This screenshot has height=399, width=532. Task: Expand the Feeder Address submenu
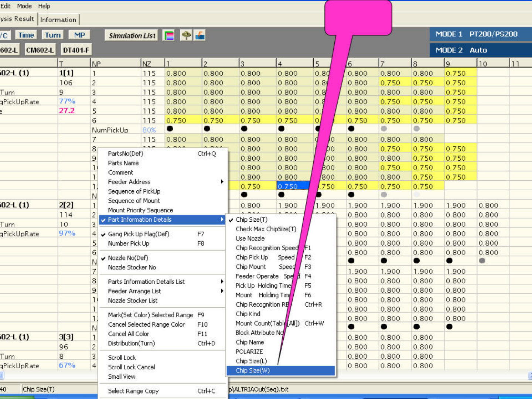(129, 182)
